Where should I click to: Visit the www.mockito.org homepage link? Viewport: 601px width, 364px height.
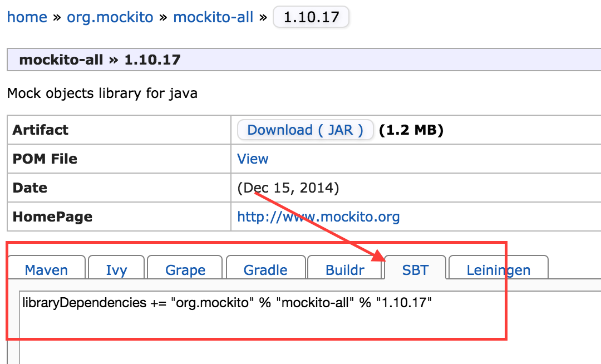(318, 217)
